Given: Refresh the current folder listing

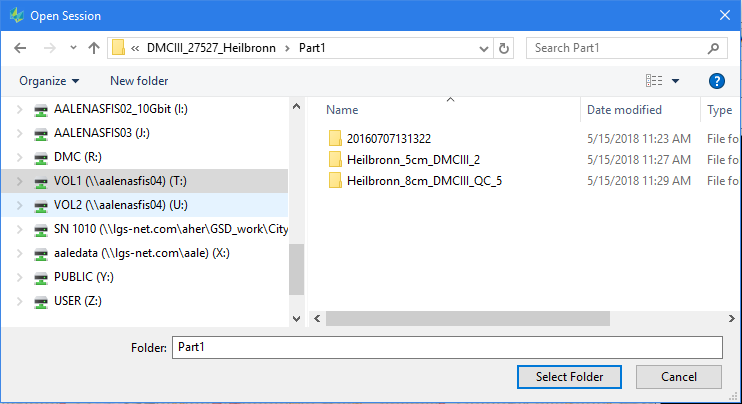Looking at the screenshot, I should (505, 48).
